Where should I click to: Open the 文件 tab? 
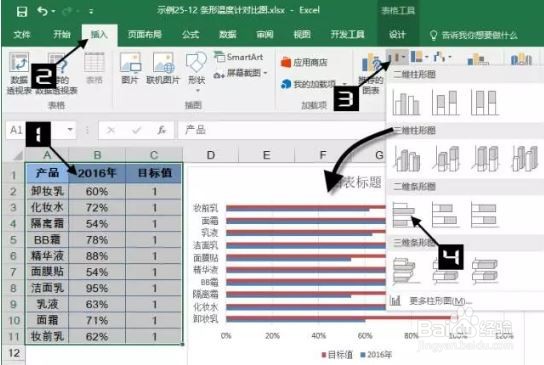tap(22, 34)
